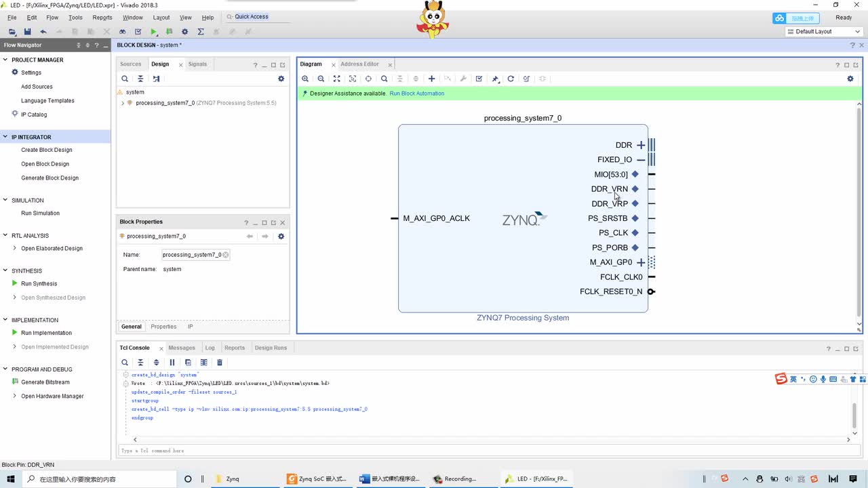The height and width of the screenshot is (488, 868).
Task: Open settings from the main toolbar gear
Action: pyautogui.click(x=184, y=32)
